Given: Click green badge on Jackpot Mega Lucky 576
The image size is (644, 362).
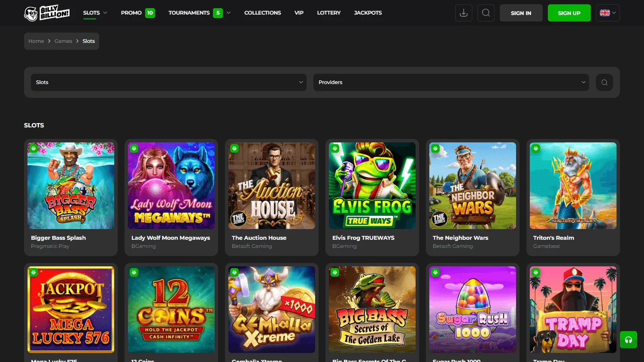Looking at the screenshot, I should point(33,272).
